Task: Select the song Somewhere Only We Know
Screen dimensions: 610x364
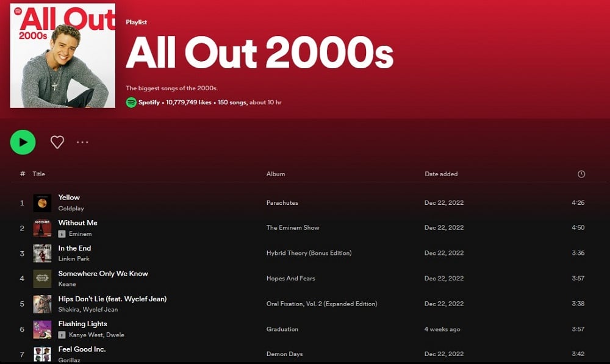Action: tap(103, 273)
